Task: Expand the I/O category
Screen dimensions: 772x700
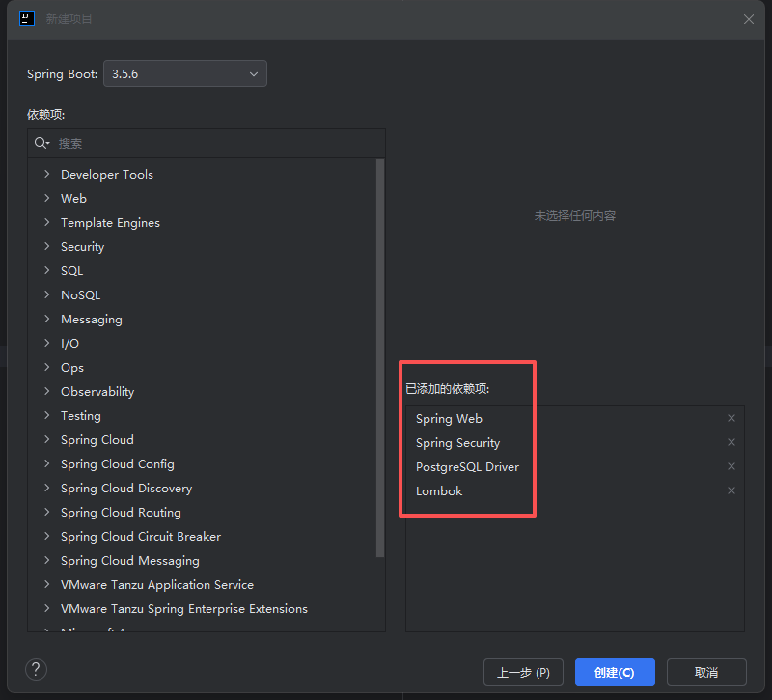Action: [46, 343]
